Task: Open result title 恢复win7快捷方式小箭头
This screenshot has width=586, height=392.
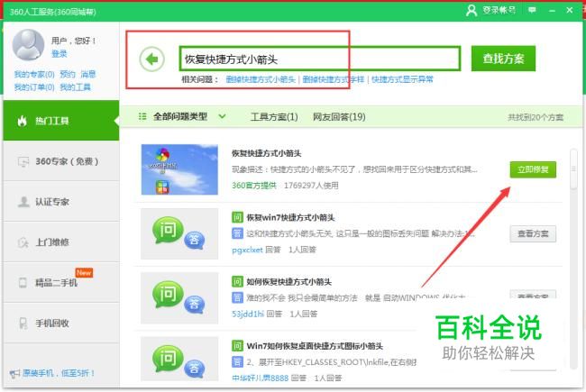Action: tap(290, 217)
